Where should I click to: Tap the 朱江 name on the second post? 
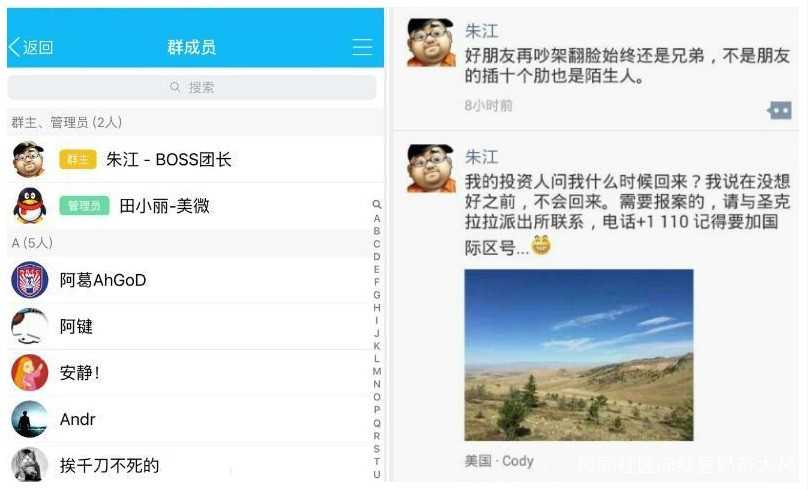481,157
